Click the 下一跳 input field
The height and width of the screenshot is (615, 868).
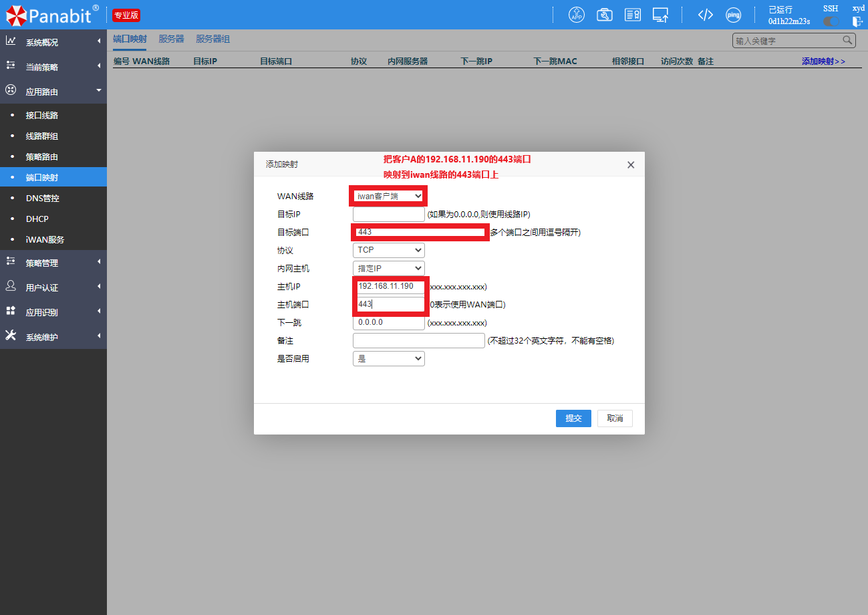click(388, 322)
